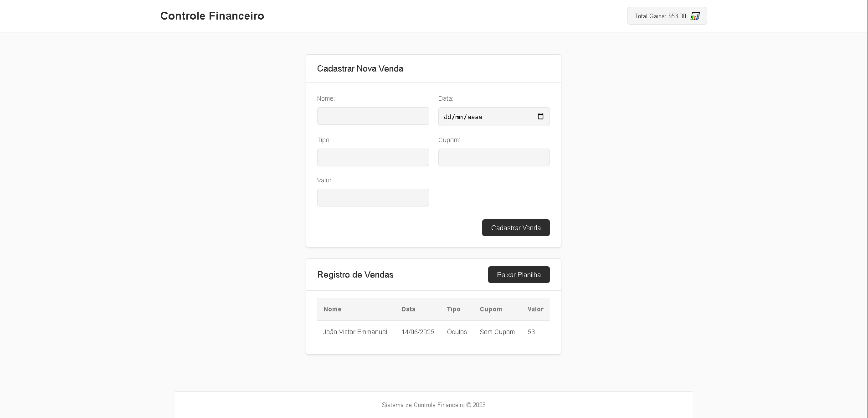Screen dimensions: 868x418
Task: Focus the Cupom input field
Action: (494, 158)
